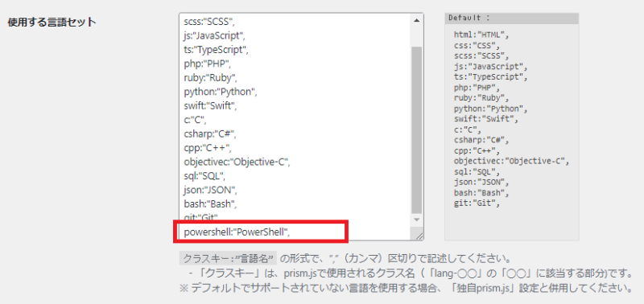Click the scrollbar up arrow in language textarea

tap(416, 20)
